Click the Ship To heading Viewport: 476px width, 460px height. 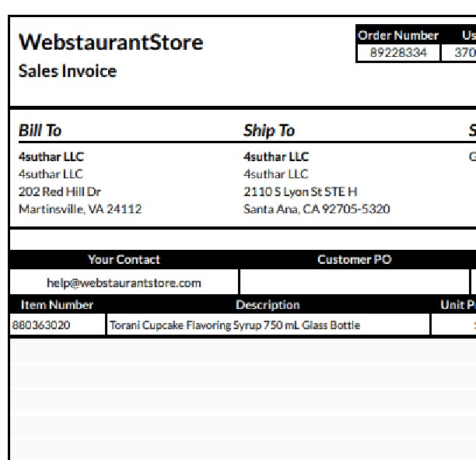269,131
